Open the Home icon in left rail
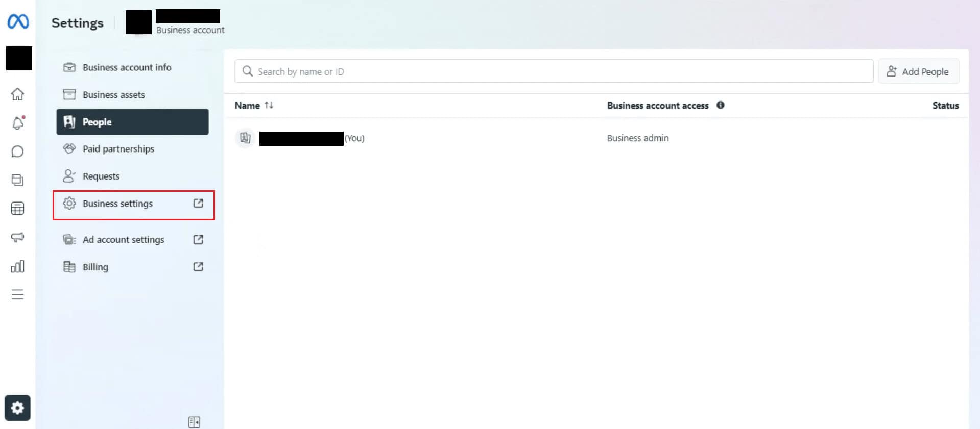Viewport: 980px width, 429px height. point(17,94)
